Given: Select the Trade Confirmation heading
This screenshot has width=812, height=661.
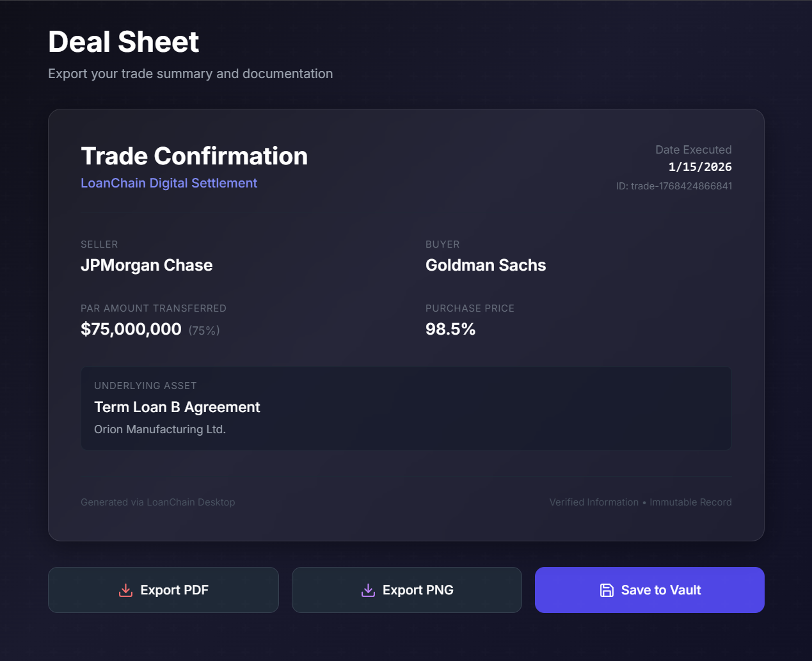Looking at the screenshot, I should coord(195,156).
